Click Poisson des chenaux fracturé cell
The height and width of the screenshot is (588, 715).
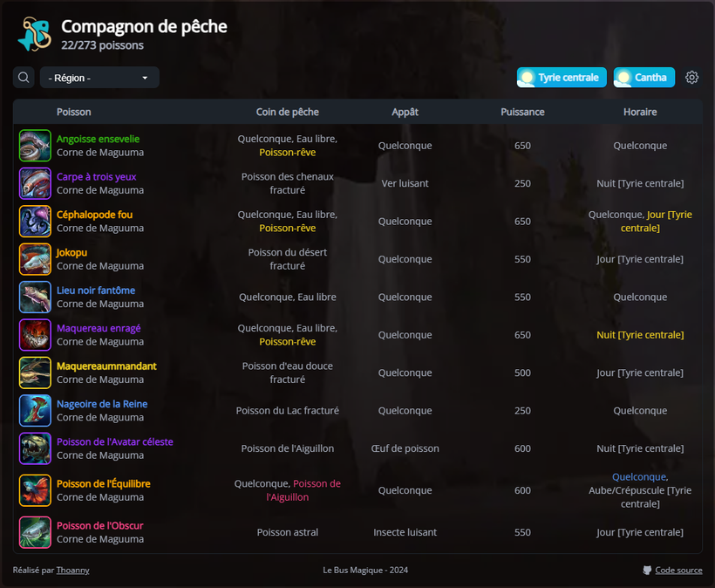tap(287, 183)
